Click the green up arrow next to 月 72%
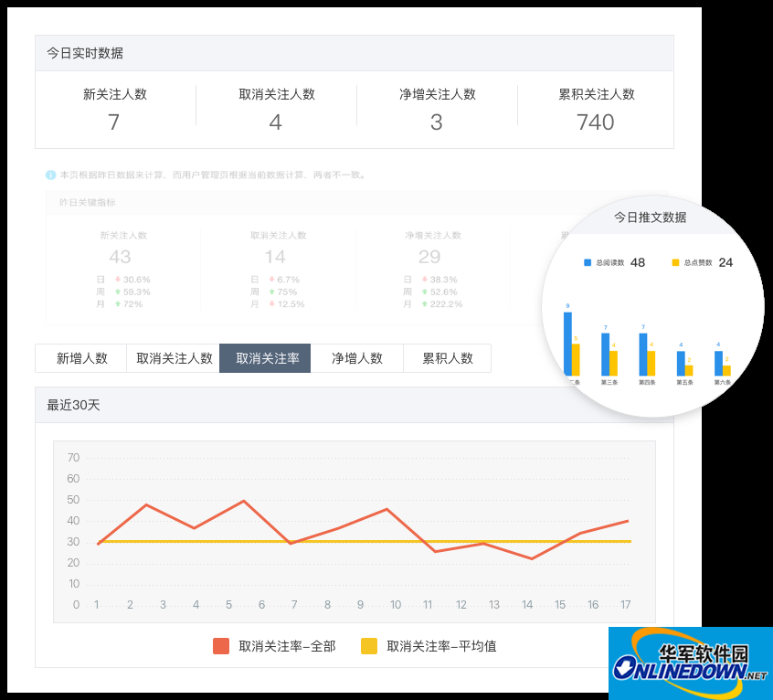Viewport: 773px width, 700px height. [117, 303]
